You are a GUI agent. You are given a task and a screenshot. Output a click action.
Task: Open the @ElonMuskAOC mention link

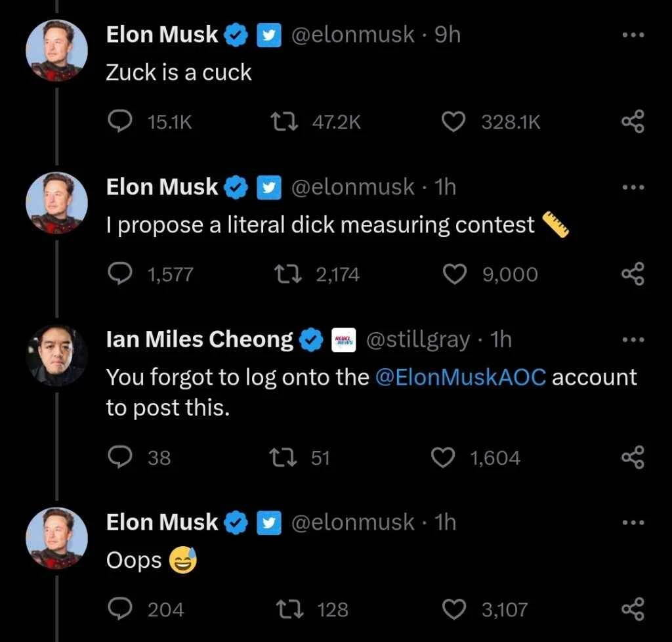(x=461, y=377)
